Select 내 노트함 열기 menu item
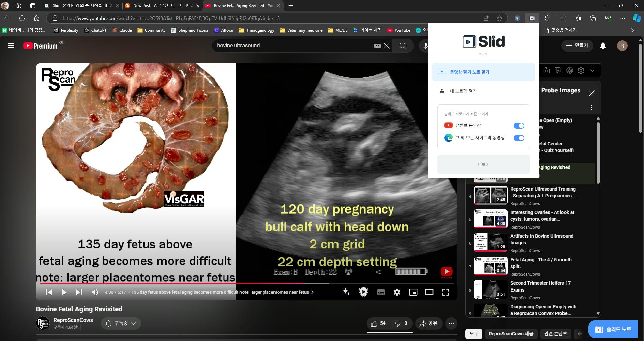Screen dimensions: 644x341 click(x=463, y=91)
